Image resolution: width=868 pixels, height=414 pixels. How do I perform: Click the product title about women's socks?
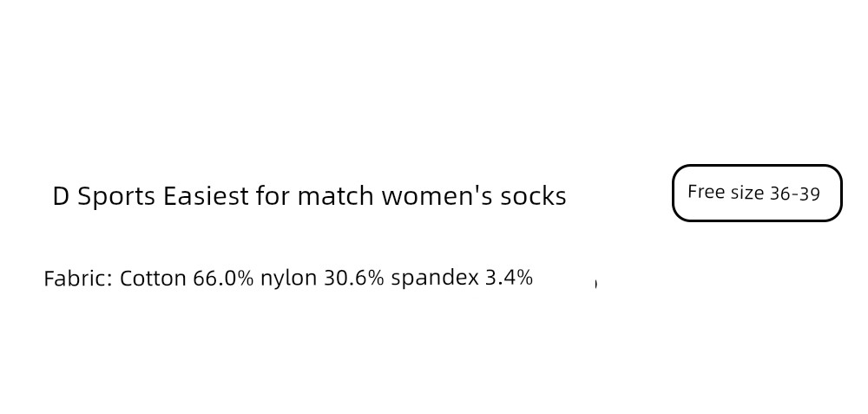[310, 196]
